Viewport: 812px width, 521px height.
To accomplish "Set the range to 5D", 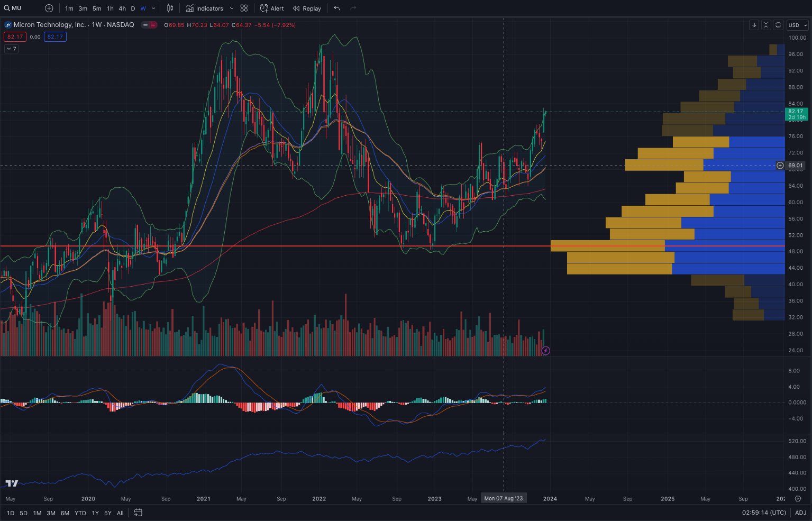I will tap(24, 513).
